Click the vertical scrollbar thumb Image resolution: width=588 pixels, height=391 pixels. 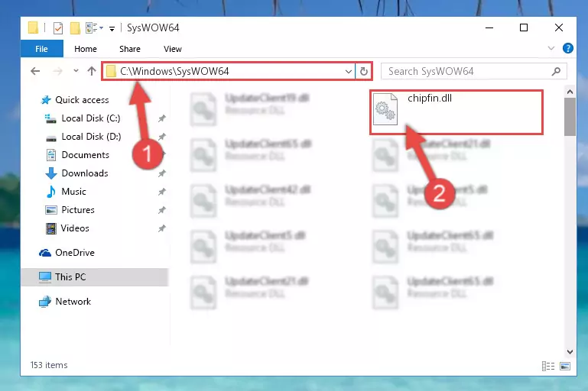(570, 117)
